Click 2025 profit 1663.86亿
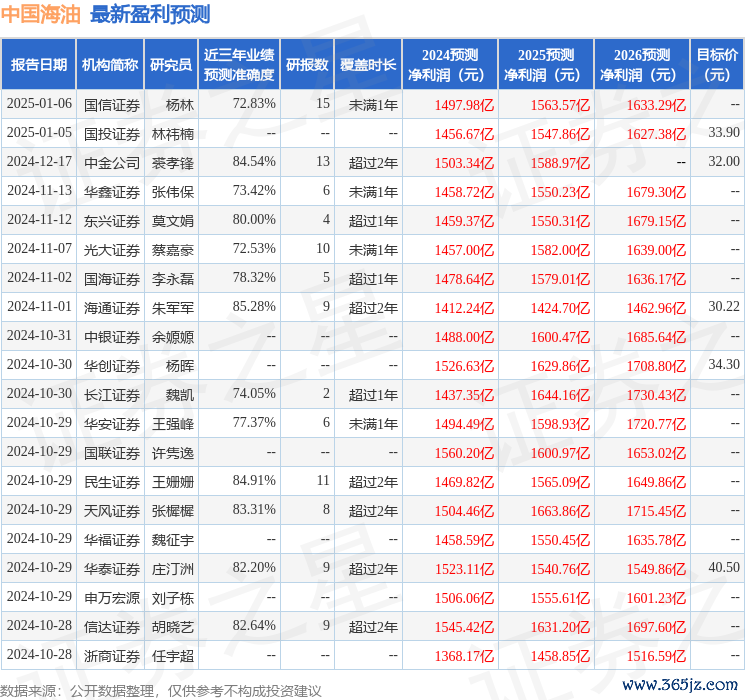Image resolution: width=745 pixels, height=700 pixels. [561, 511]
